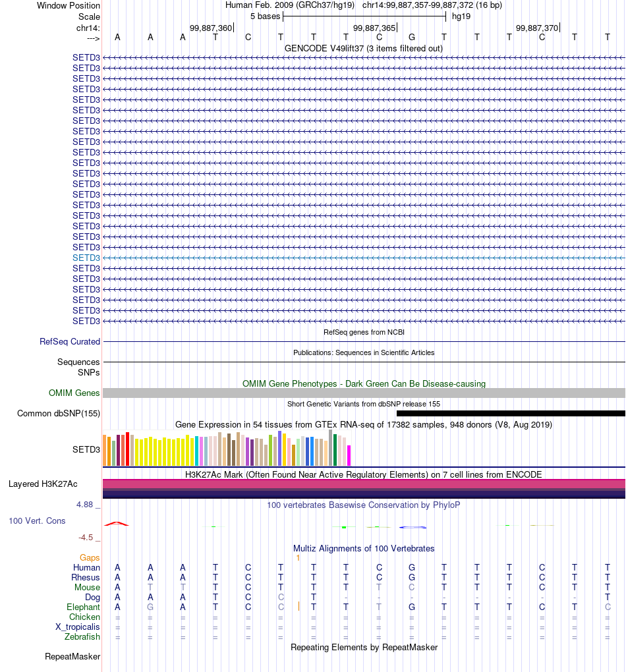Select the X_tropicalis alignment row label
The image size is (626, 672).
pos(78,627)
